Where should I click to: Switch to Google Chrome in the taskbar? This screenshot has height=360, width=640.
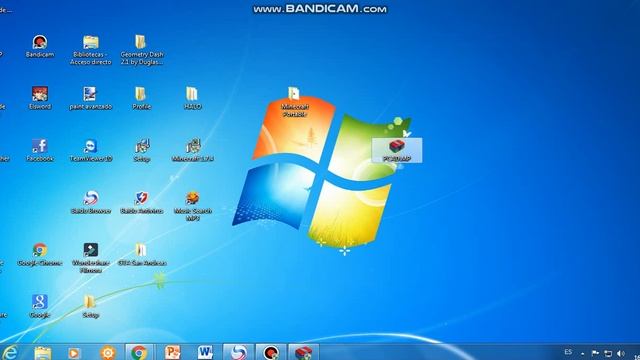139,352
